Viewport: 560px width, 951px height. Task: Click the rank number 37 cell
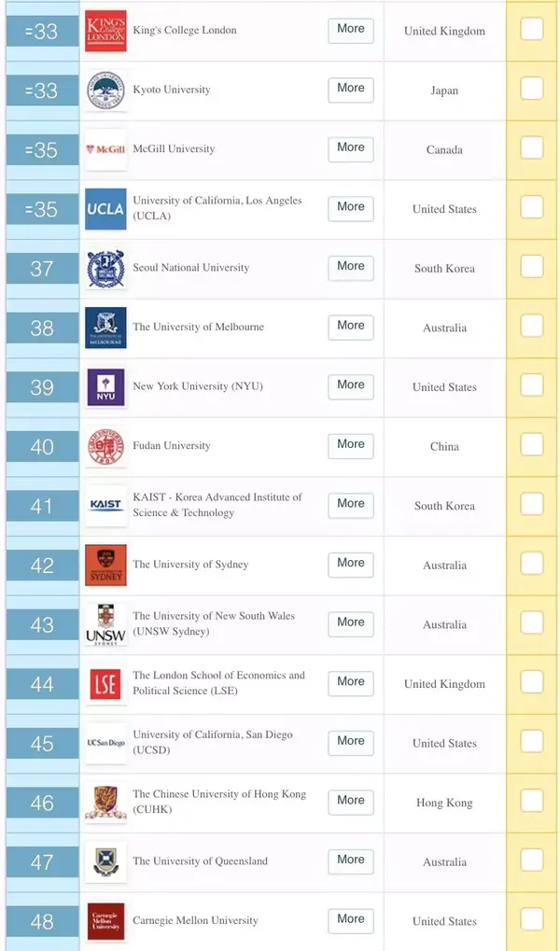(42, 268)
